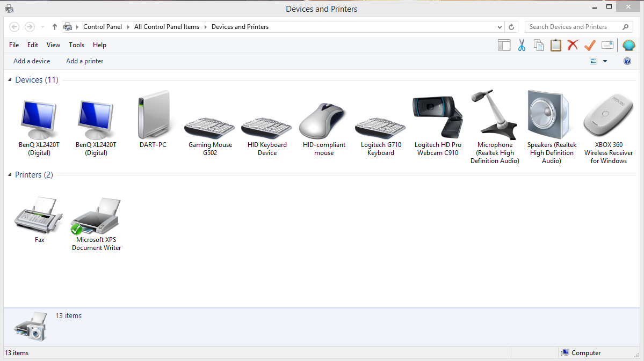Image resolution: width=644 pixels, height=361 pixels.
Task: Open Help with the blue question mark
Action: pos(627,61)
